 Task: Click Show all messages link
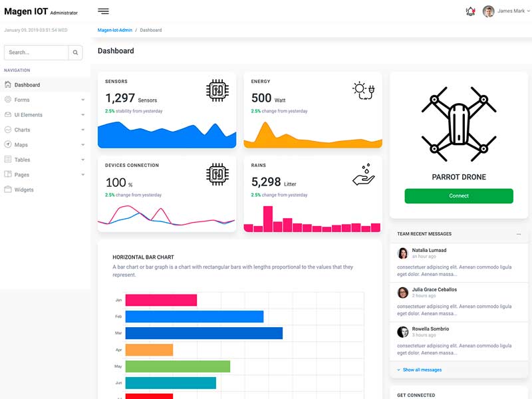coord(422,370)
